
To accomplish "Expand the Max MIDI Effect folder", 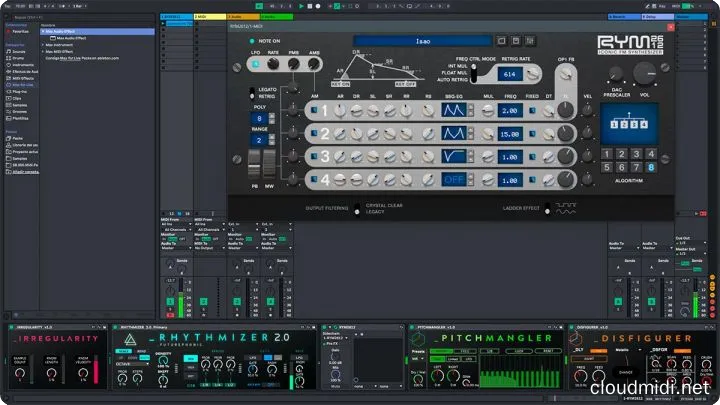I will [x=42, y=52].
